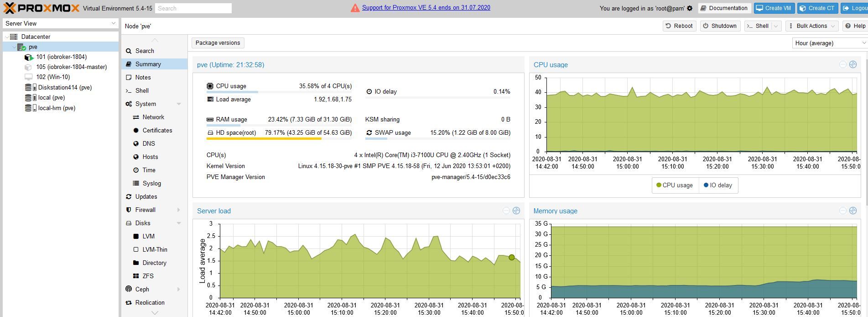Click the Logout button
Screen dimensions: 868x317
point(854,8)
